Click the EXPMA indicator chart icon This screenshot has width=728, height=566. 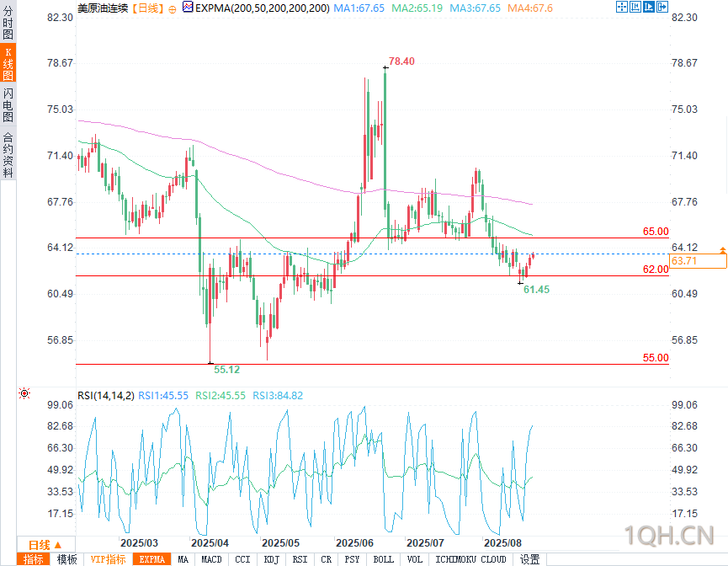tap(188, 7)
